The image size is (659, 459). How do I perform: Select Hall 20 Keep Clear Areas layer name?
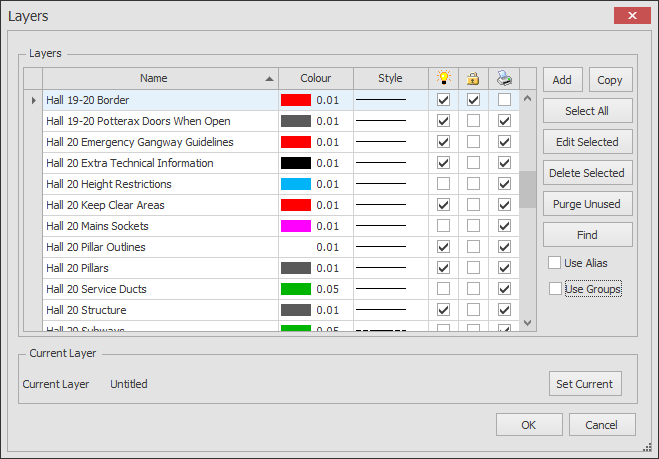(x=105, y=205)
